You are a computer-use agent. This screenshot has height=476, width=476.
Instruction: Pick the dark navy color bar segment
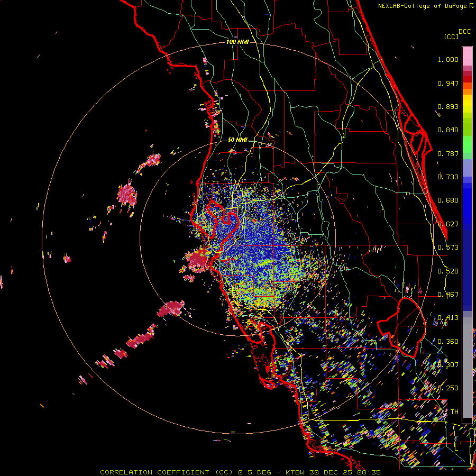pos(467,267)
